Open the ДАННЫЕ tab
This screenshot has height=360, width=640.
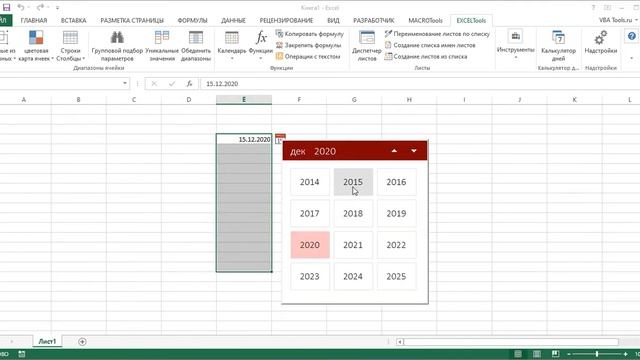pos(233,20)
